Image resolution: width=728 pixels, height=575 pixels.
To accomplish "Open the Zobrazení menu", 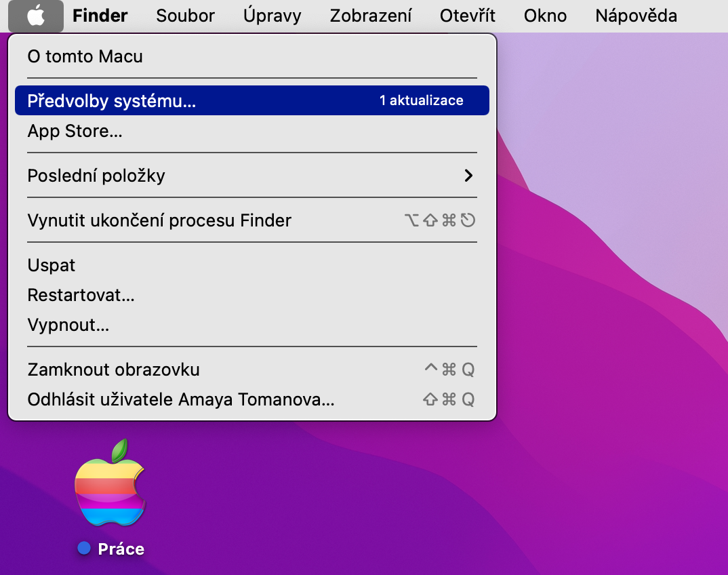I will coord(371,16).
